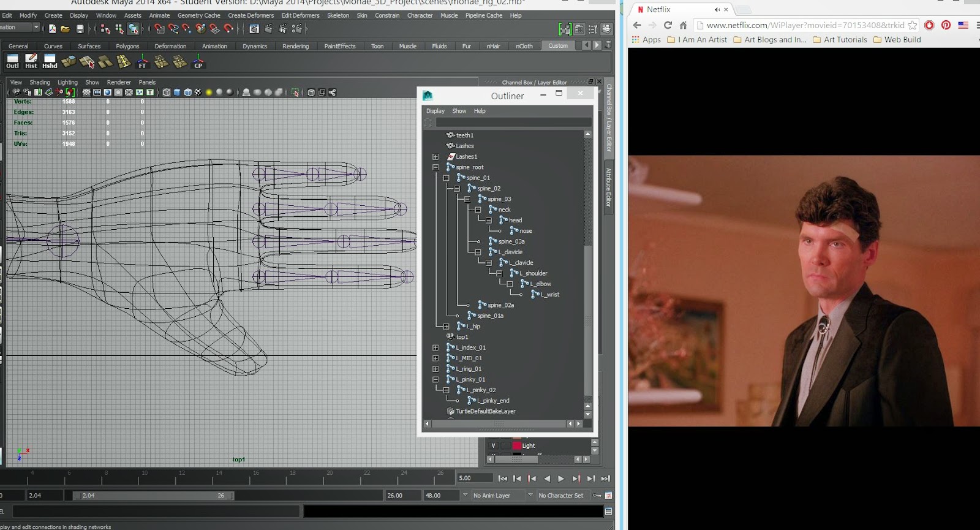This screenshot has width=980, height=530.
Task: Play the animation forwards
Action: 561,479
